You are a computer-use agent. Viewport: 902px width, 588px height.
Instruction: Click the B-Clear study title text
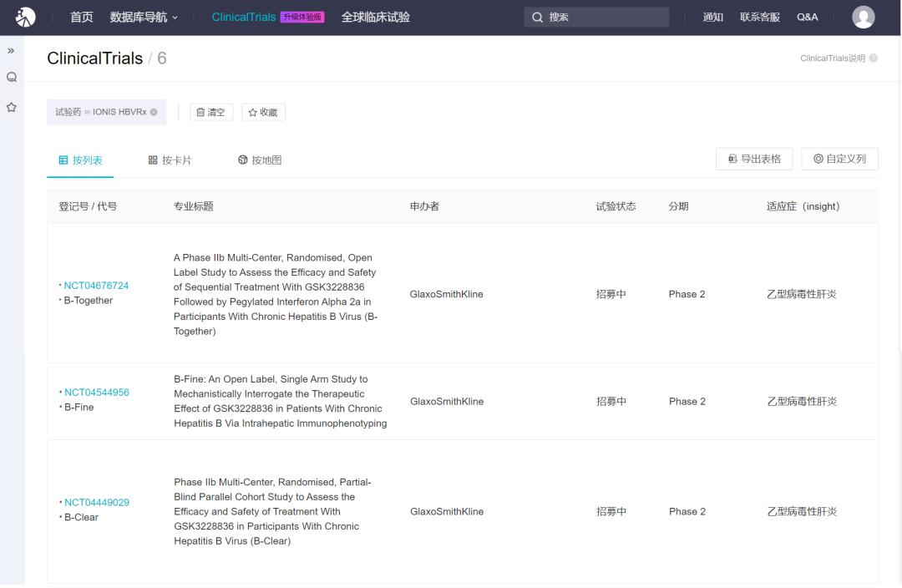click(x=272, y=511)
